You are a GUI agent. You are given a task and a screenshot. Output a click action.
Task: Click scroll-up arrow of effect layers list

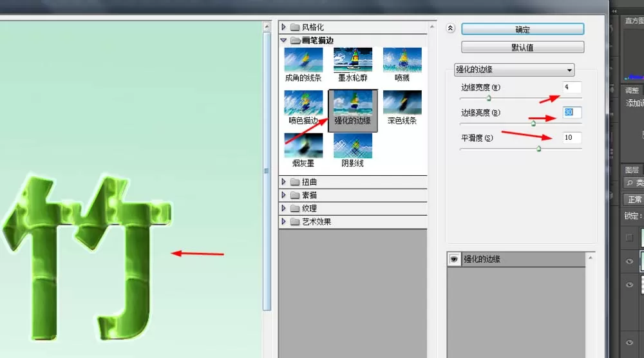(590, 258)
